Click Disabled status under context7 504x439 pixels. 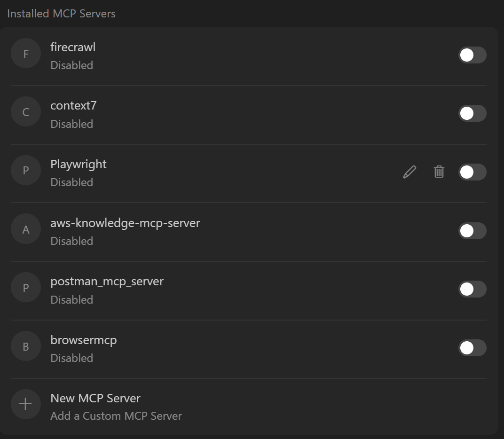71,124
